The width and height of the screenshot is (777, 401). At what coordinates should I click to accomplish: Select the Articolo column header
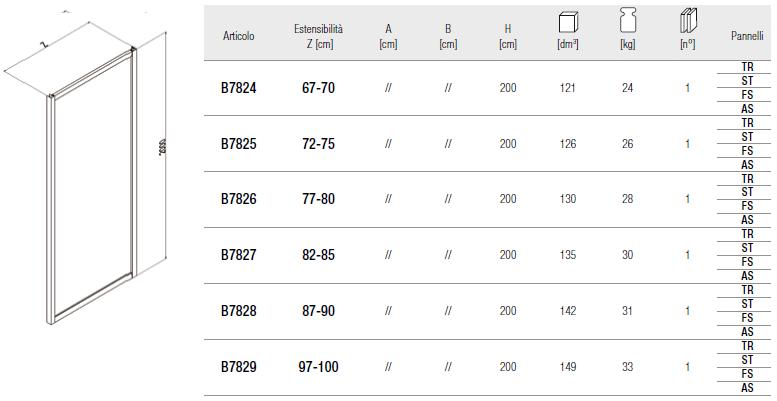[238, 36]
